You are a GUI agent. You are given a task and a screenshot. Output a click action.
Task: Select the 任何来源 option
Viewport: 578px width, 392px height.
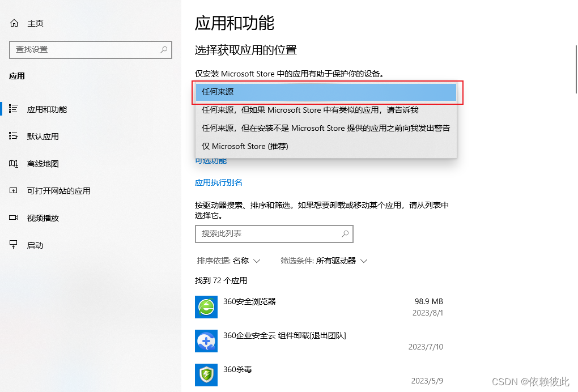tap(326, 92)
